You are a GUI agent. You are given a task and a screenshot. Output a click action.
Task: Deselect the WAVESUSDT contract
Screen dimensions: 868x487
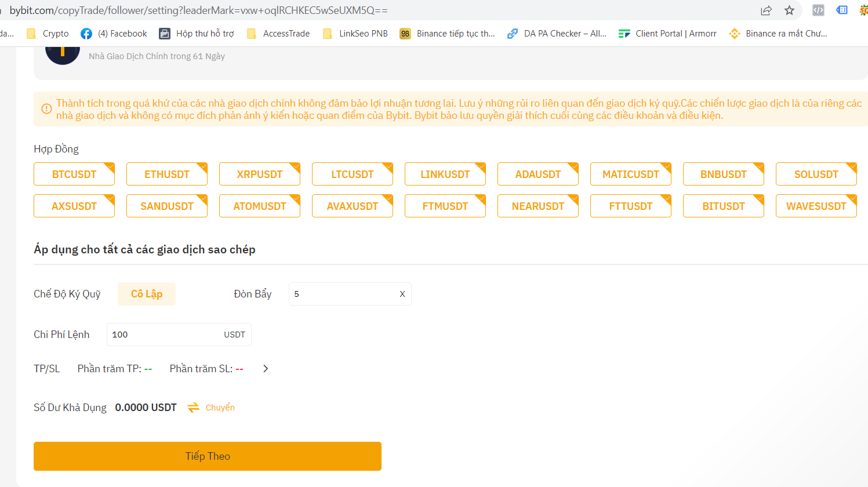[816, 206]
